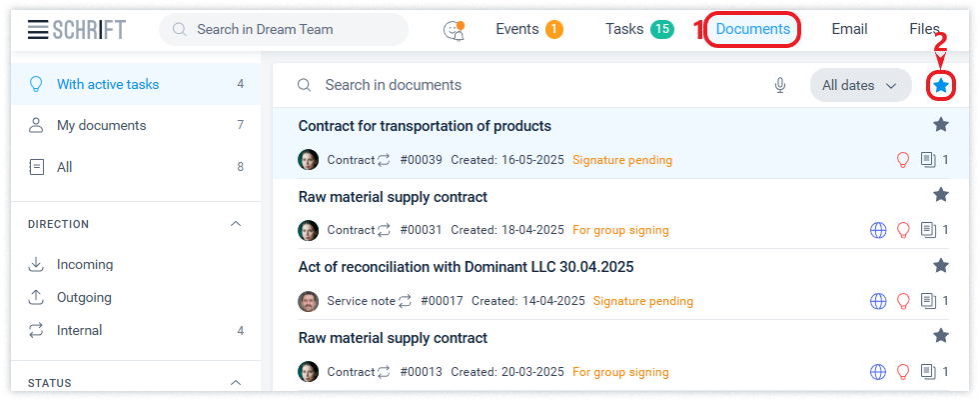Click the lightbulb icon on the transportation contract row
The height and width of the screenshot is (401, 980).
click(903, 160)
